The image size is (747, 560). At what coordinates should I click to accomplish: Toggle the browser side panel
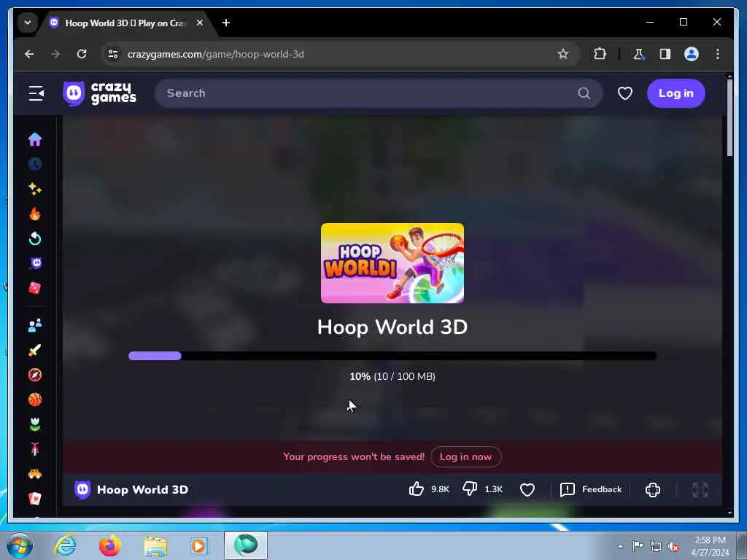pyautogui.click(x=665, y=54)
